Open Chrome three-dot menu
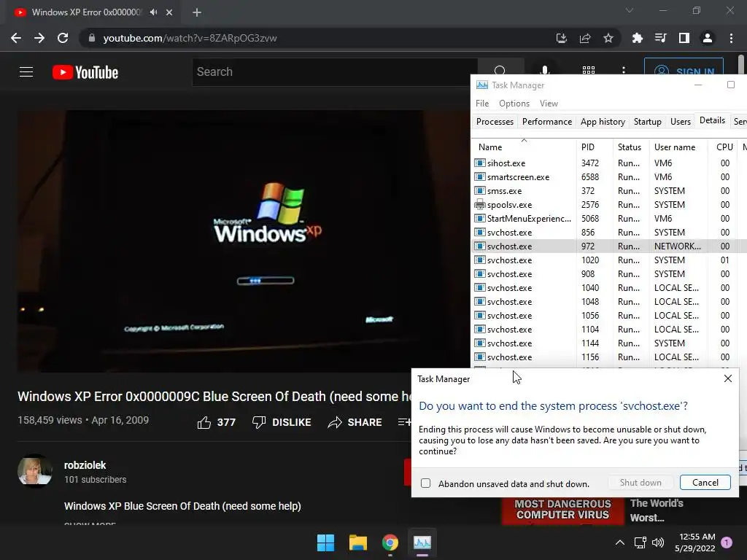The width and height of the screenshot is (747, 560). pyautogui.click(x=731, y=38)
